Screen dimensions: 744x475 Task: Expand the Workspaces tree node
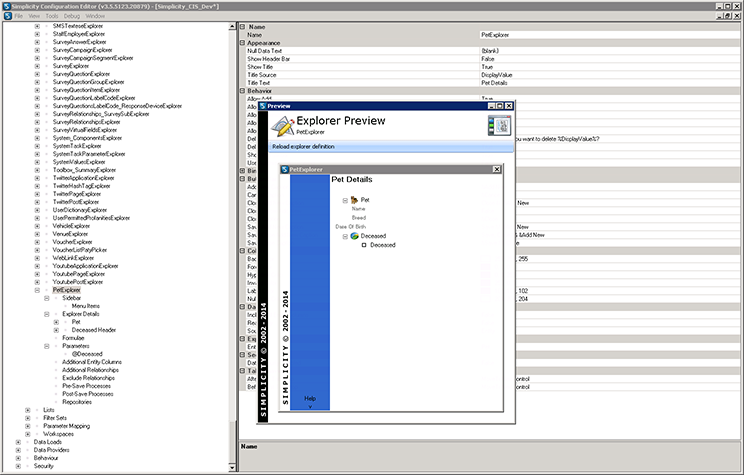point(28,434)
